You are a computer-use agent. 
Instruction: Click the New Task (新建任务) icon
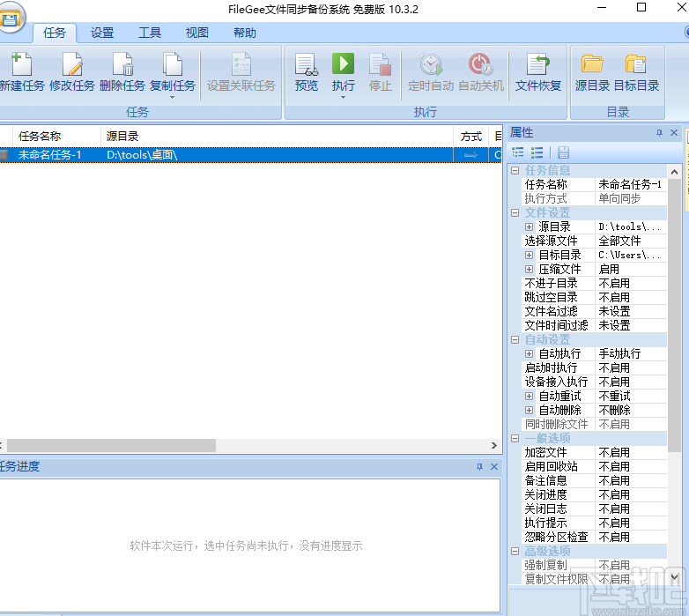coord(21,64)
